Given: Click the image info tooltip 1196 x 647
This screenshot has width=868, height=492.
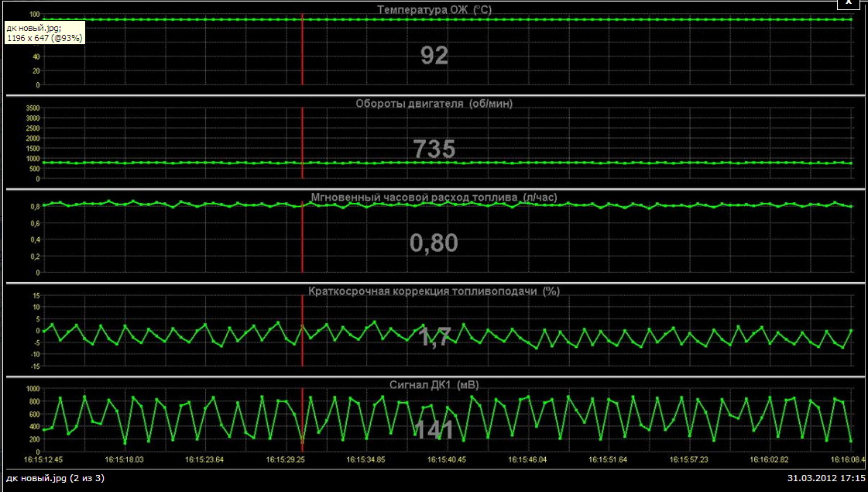Looking at the screenshot, I should click(x=45, y=33).
